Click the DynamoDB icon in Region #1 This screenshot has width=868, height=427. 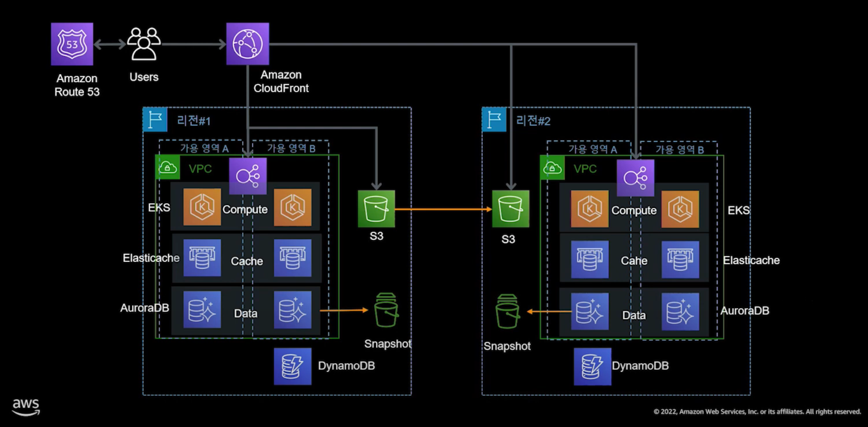(x=293, y=366)
